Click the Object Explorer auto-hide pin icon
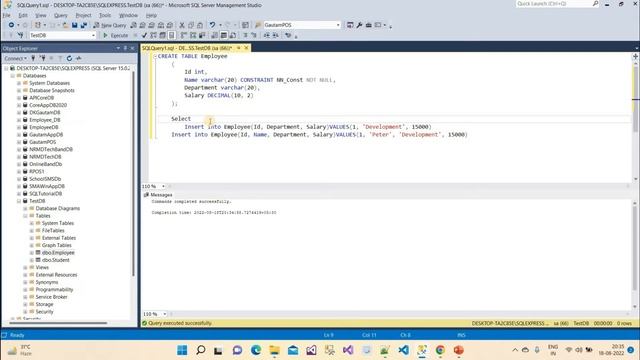This screenshot has width=640, height=360. click(x=125, y=48)
